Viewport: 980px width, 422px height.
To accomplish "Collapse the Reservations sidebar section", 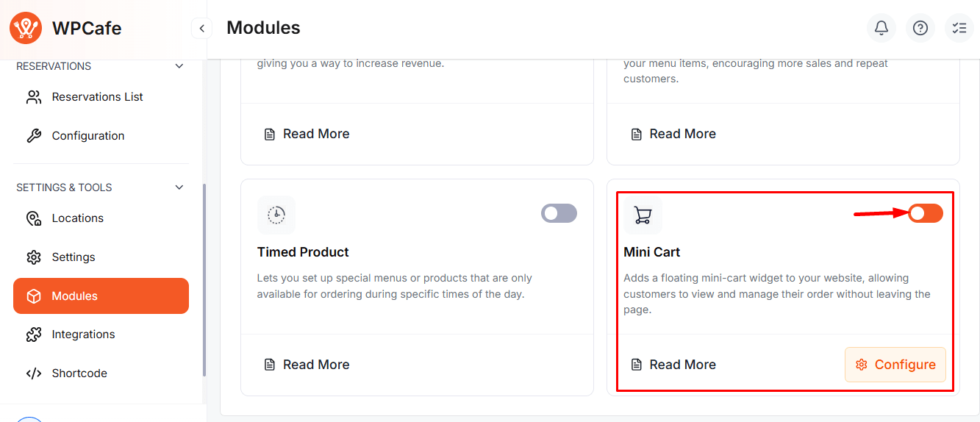I will 179,66.
